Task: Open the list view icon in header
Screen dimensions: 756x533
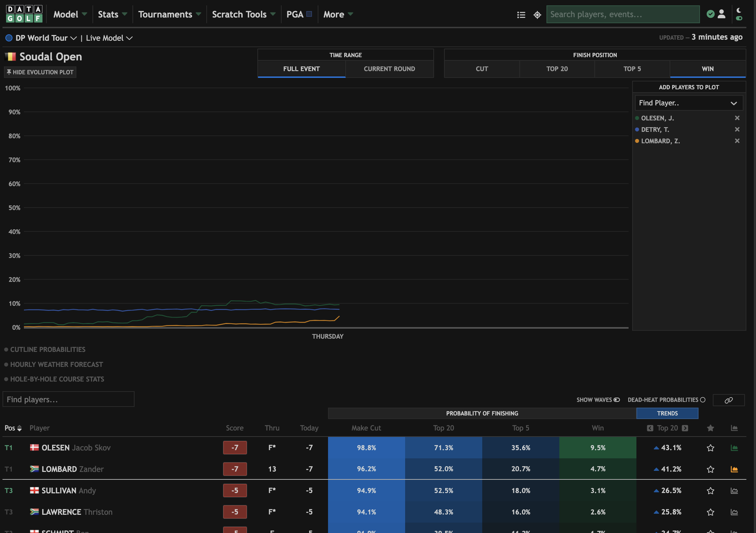Action: (x=521, y=15)
